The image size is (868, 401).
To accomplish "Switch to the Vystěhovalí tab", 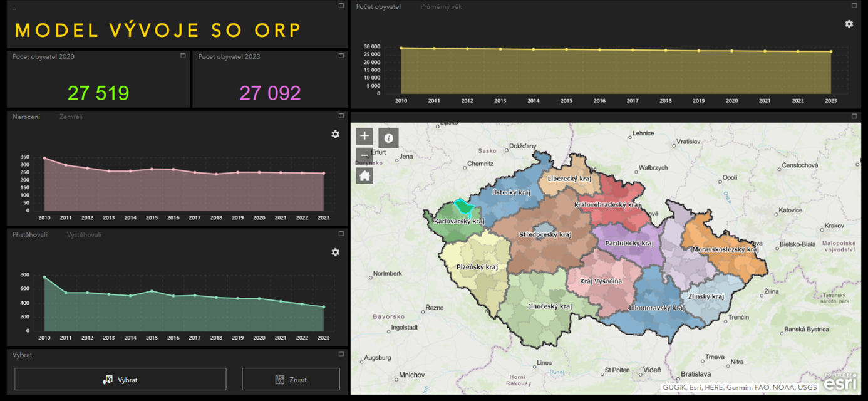I will (84, 235).
